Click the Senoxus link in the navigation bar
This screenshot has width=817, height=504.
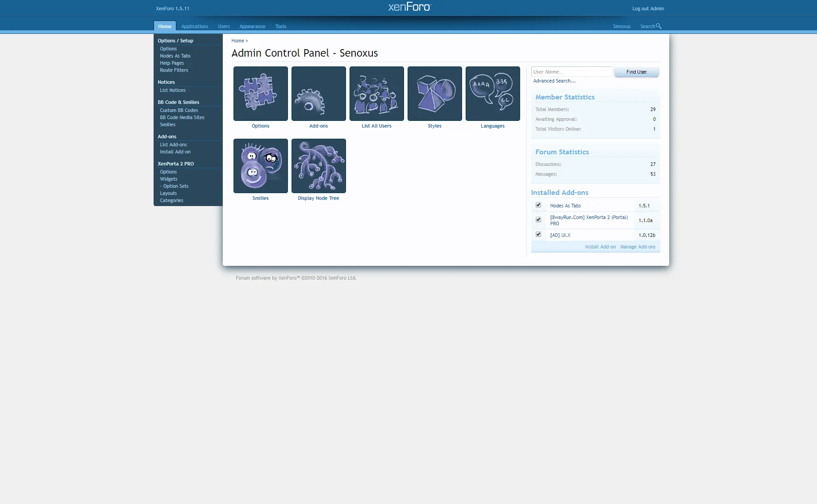[622, 26]
